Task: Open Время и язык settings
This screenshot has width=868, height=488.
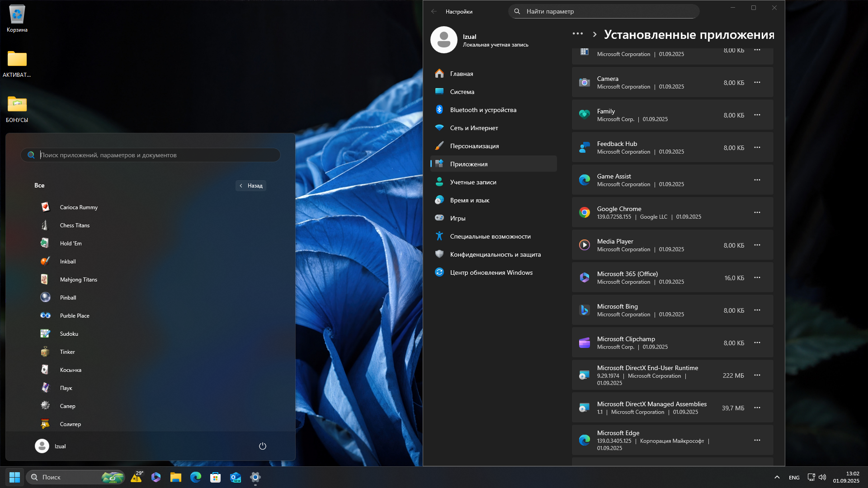Action: (494, 200)
